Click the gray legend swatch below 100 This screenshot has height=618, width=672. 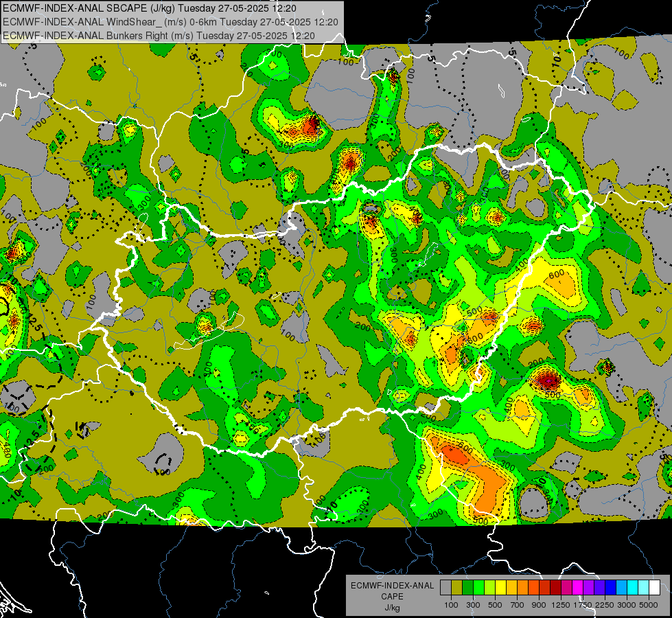[445, 587]
